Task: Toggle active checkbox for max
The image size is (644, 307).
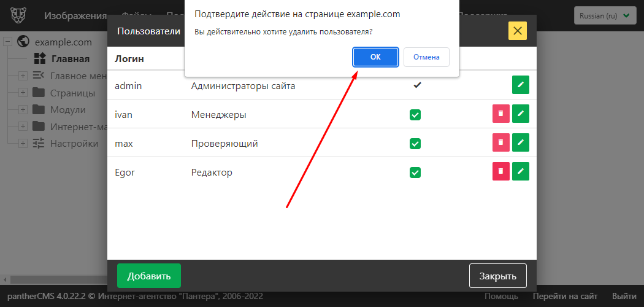Action: coord(415,144)
